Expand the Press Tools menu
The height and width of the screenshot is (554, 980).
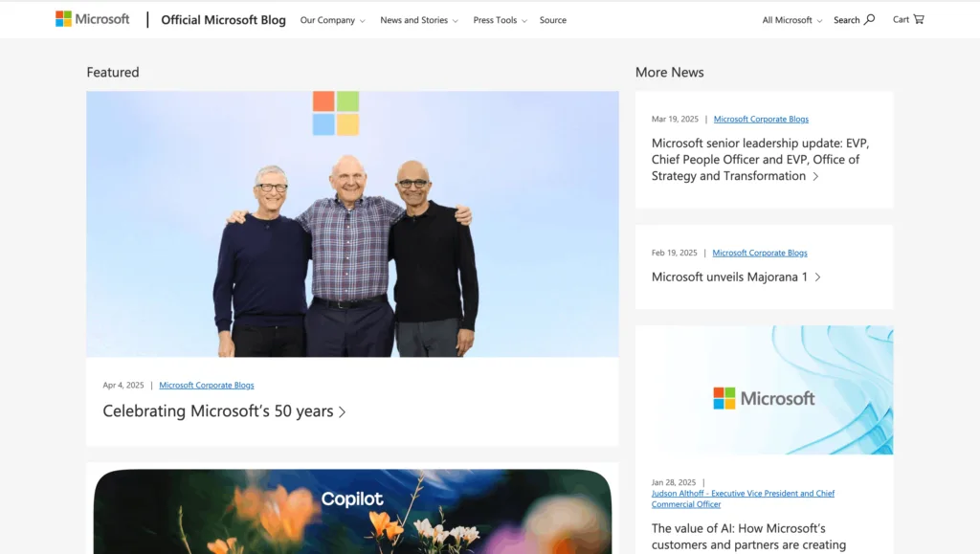[500, 20]
